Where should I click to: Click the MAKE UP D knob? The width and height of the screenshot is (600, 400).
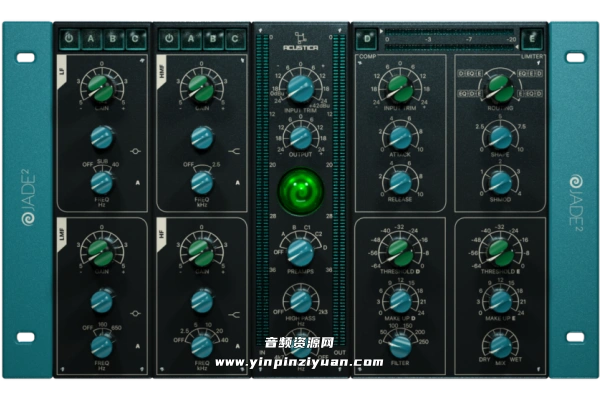(400, 301)
